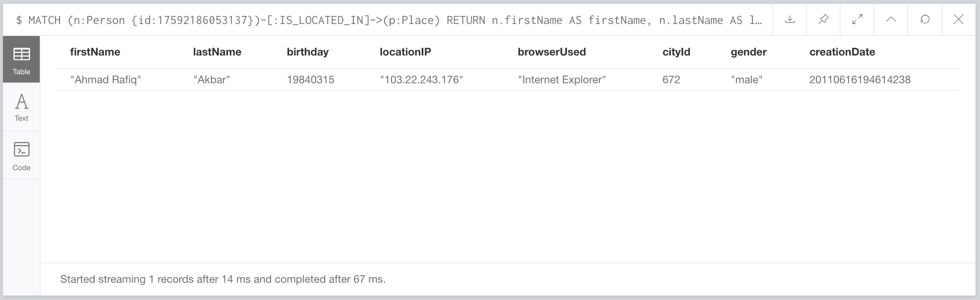Image resolution: width=980 pixels, height=300 pixels.
Task: Open the Code view
Action: [21, 156]
